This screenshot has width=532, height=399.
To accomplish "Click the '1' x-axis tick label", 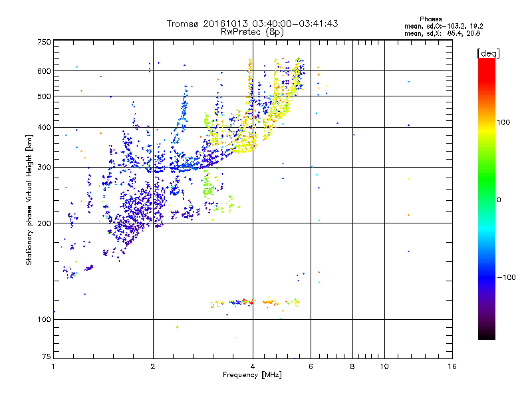I will click(53, 366).
